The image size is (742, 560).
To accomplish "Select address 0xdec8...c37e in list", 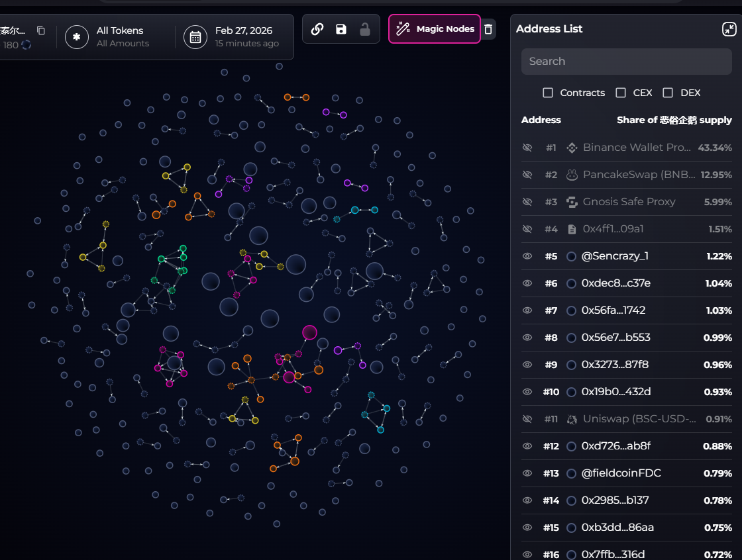I will [x=615, y=283].
